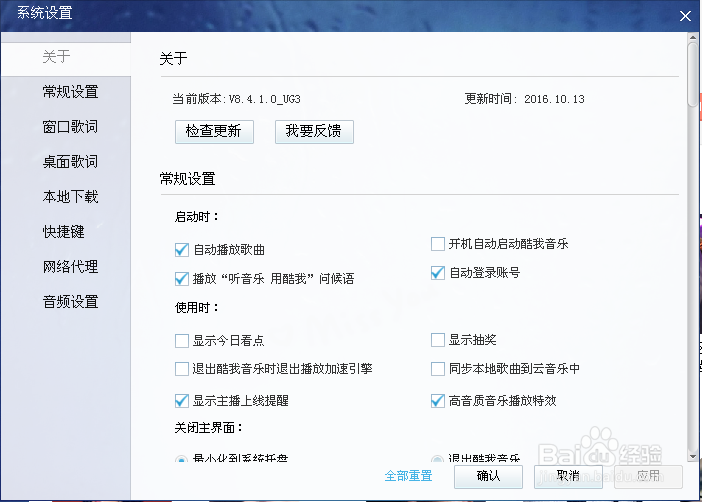Click the 关闭主界面 label
The height and width of the screenshot is (502, 702).
coord(208,428)
